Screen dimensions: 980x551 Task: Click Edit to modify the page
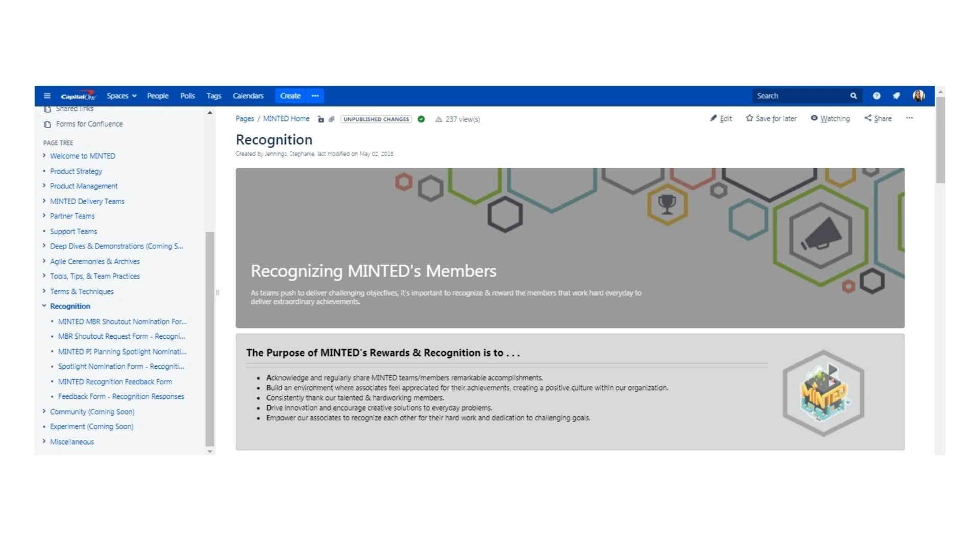(721, 118)
